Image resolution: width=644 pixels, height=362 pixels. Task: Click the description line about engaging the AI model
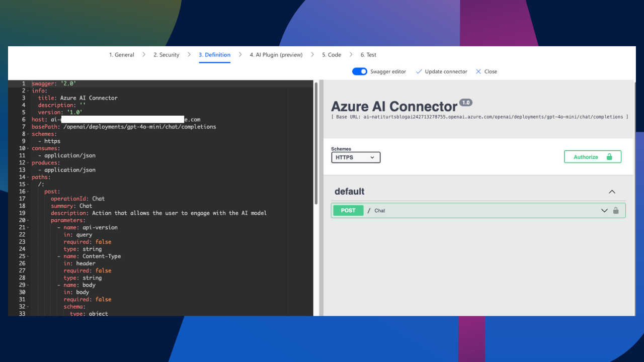coord(158,213)
